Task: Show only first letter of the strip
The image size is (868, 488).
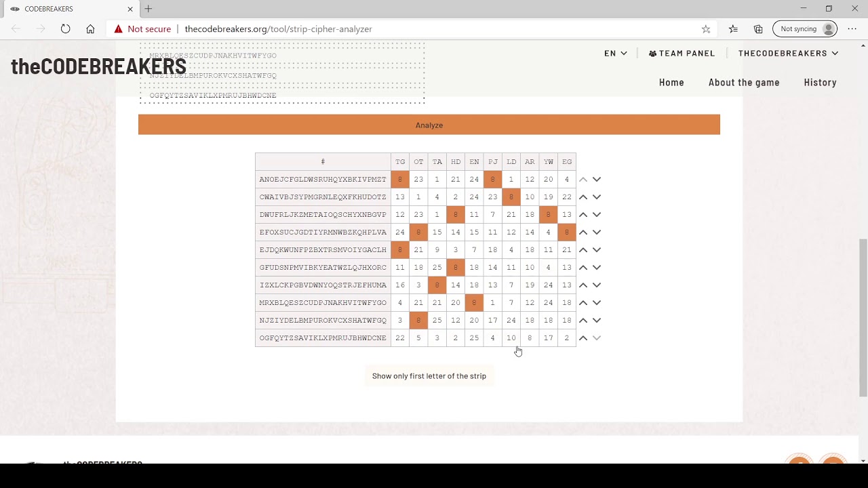Action: 429,376
